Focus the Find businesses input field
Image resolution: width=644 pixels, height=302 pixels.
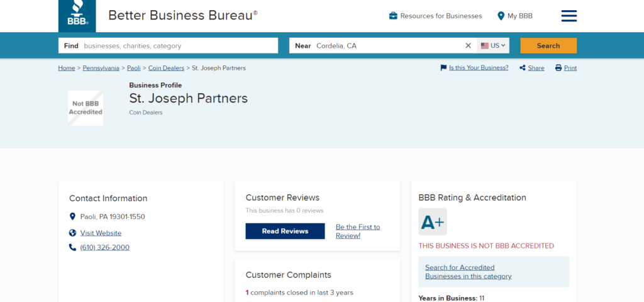tap(168, 45)
